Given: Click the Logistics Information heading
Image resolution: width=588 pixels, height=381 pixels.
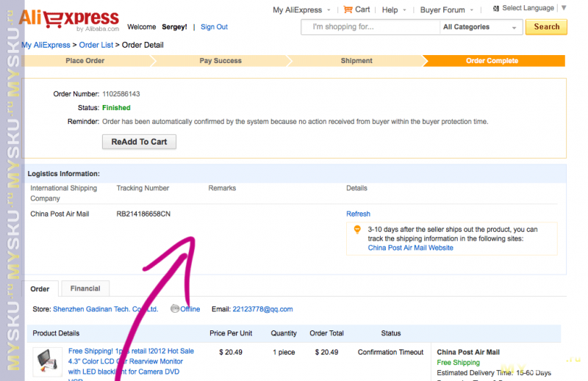Looking at the screenshot, I should 64,174.
